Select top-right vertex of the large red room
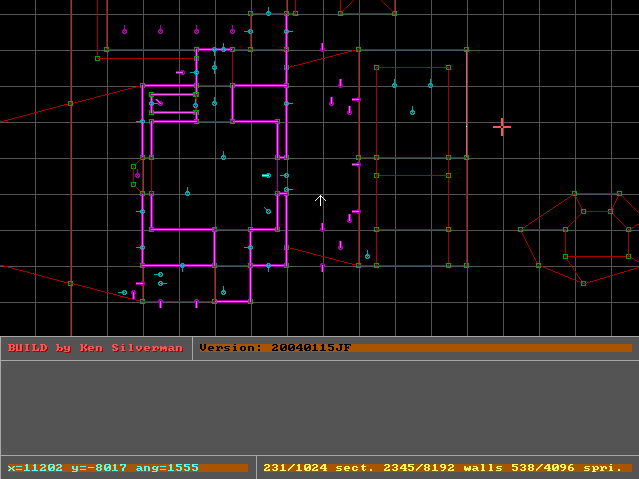639x479 pixels. pos(466,49)
